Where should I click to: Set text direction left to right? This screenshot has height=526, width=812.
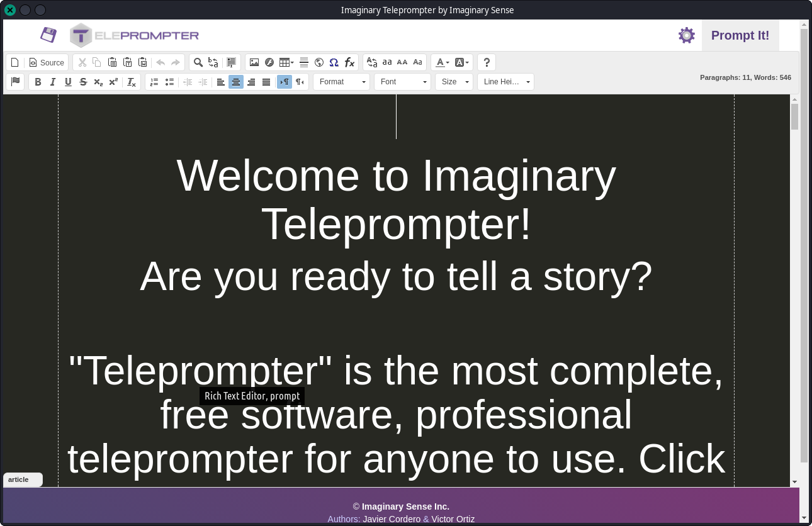(285, 82)
